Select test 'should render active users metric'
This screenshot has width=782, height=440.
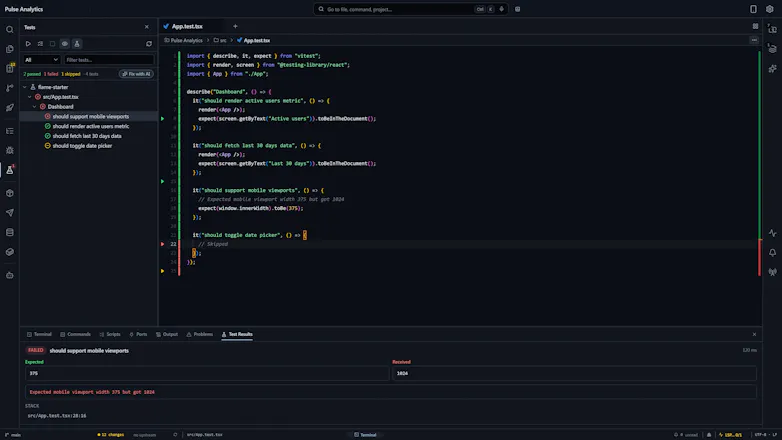click(91, 126)
